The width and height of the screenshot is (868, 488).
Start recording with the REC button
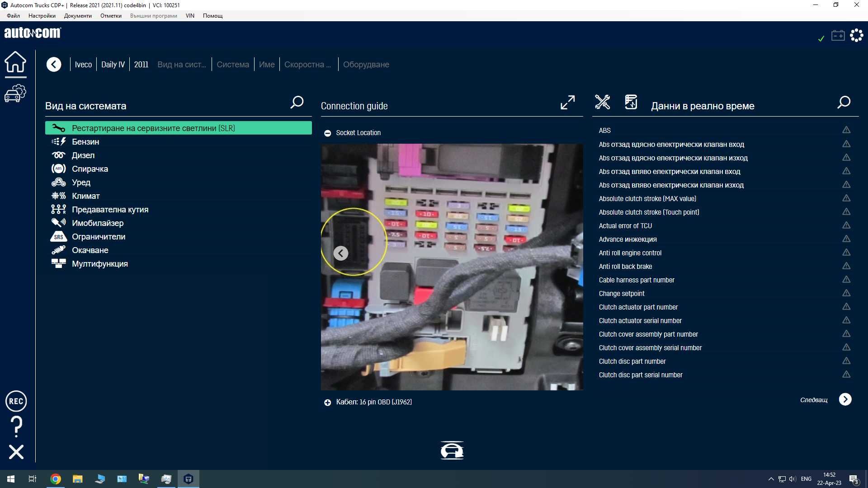pos(16,401)
